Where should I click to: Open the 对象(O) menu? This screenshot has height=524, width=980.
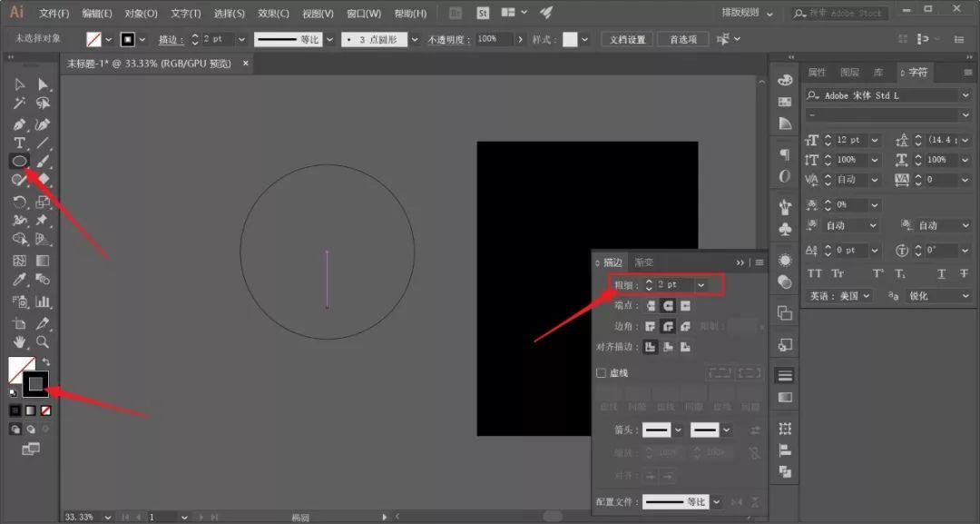pos(141,13)
